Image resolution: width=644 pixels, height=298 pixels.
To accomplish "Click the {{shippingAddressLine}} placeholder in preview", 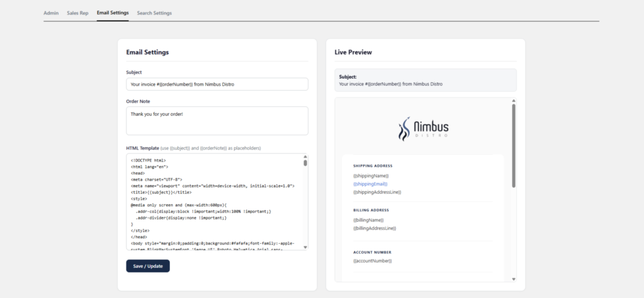I will coord(377,192).
